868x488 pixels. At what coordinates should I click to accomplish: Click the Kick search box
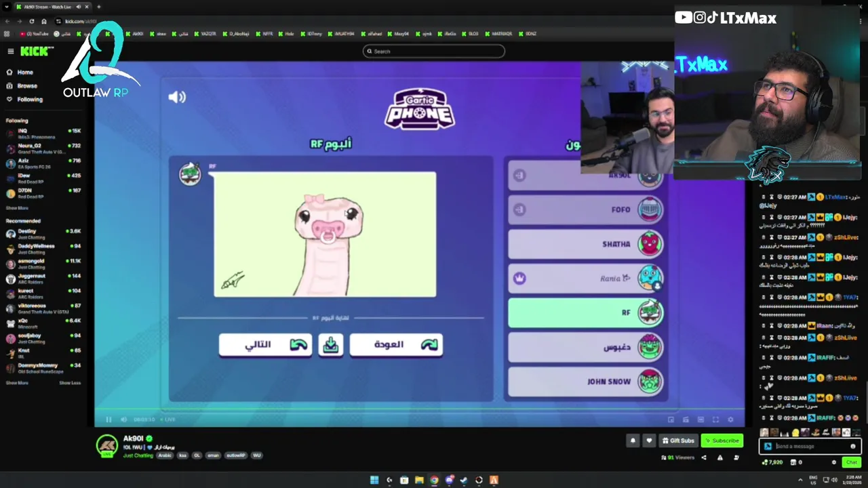434,52
